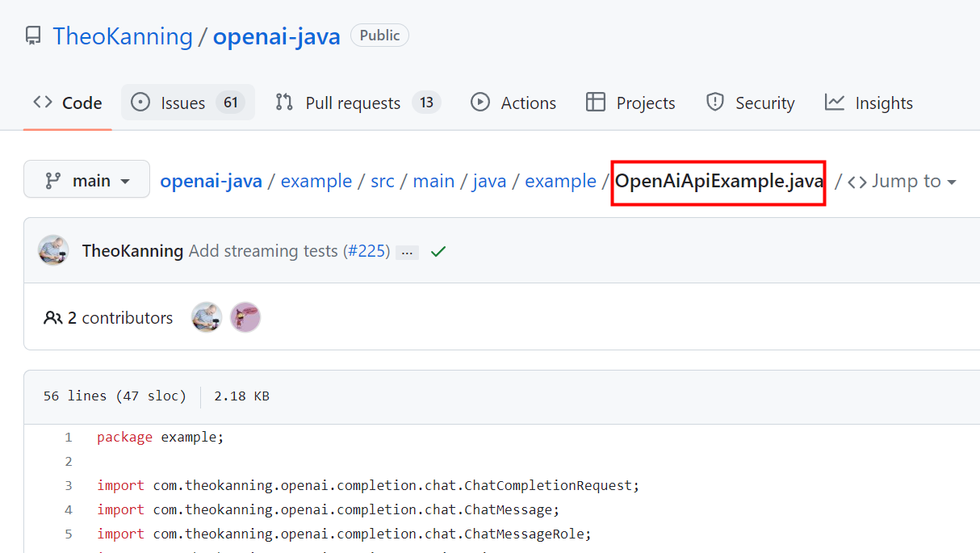The width and height of the screenshot is (980, 553).
Task: Navigate to the src folder breadcrumb
Action: [x=383, y=181]
